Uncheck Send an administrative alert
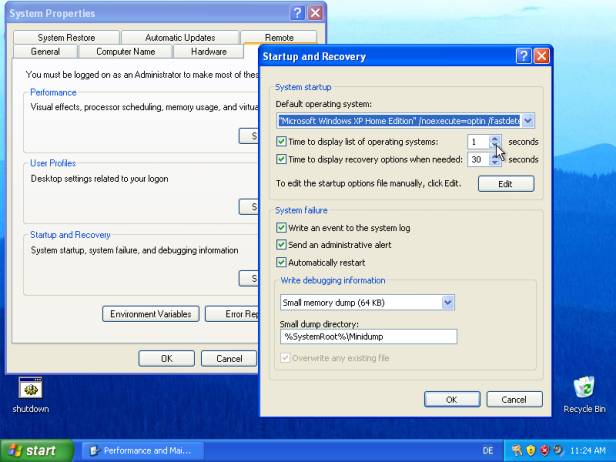 pyautogui.click(x=281, y=245)
